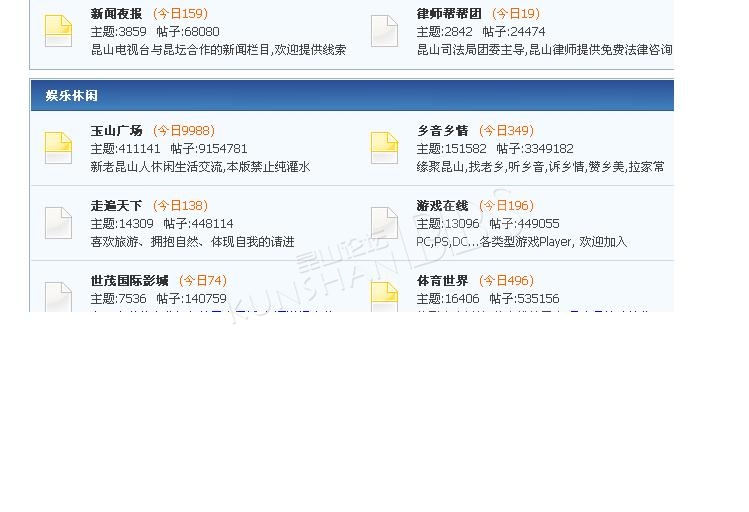This screenshot has height=512, width=749.
Task: Open the 走遍天下 travel forum
Action: [116, 206]
